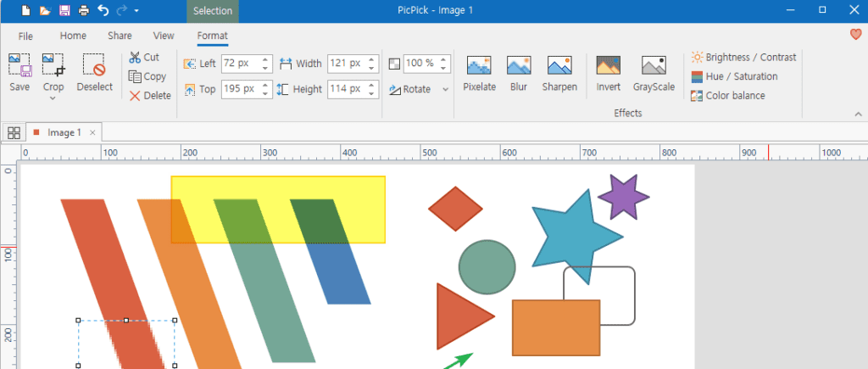
Task: Apply the GrayScale effect
Action: (x=654, y=73)
